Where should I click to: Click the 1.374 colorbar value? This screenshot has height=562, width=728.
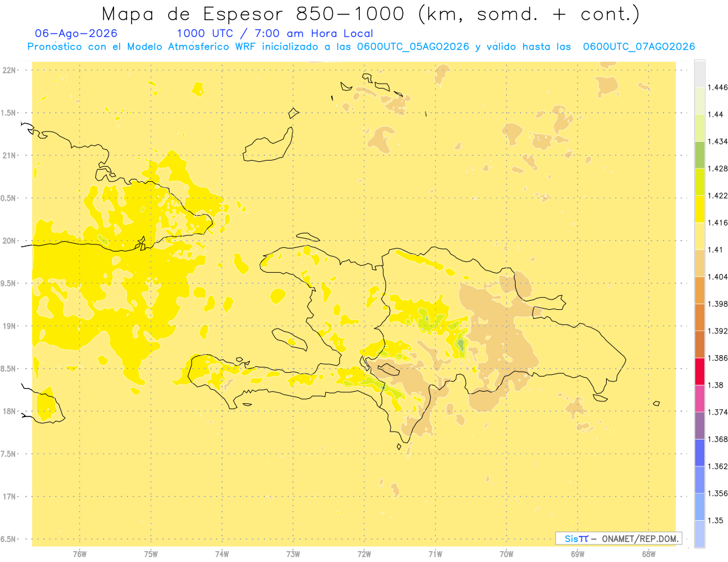718,412
